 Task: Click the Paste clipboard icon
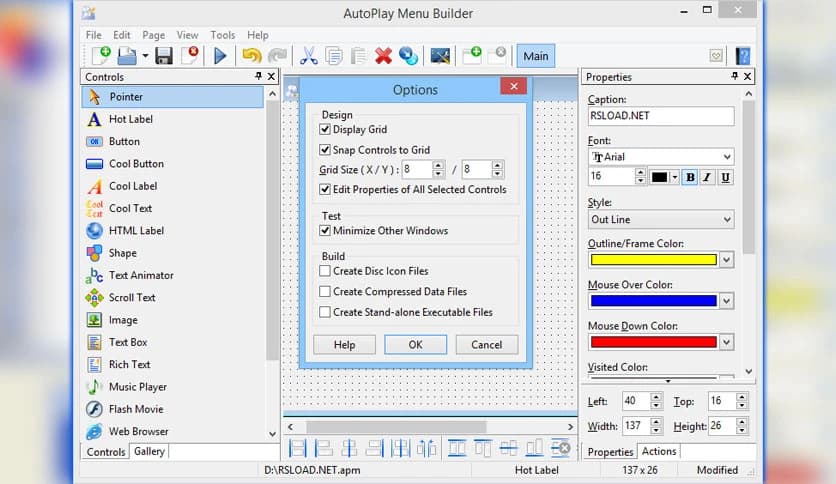click(x=359, y=56)
